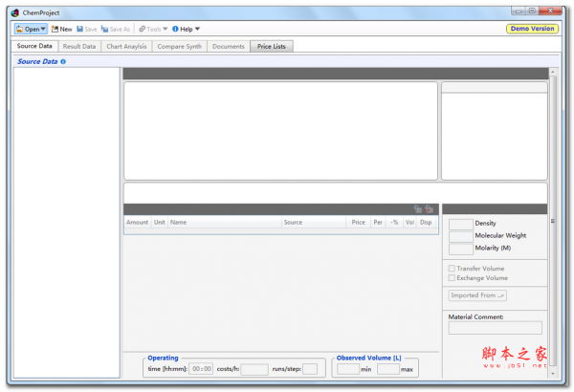Click the blue Help info icon
This screenshot has width=574, height=392.
[x=175, y=29]
